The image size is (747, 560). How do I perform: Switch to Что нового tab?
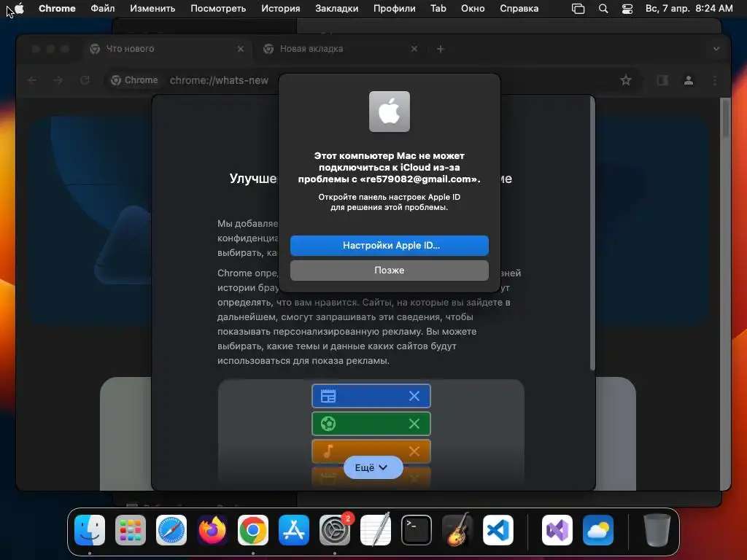[167, 49]
